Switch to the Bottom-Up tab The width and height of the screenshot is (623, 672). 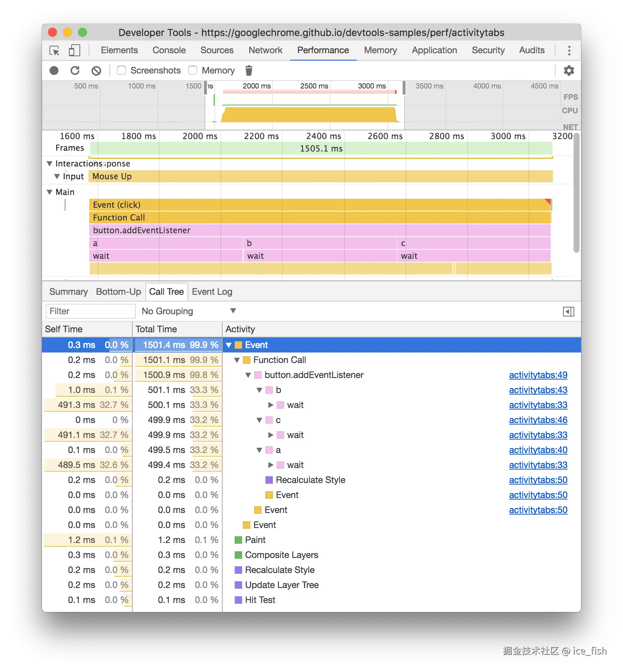point(118,292)
